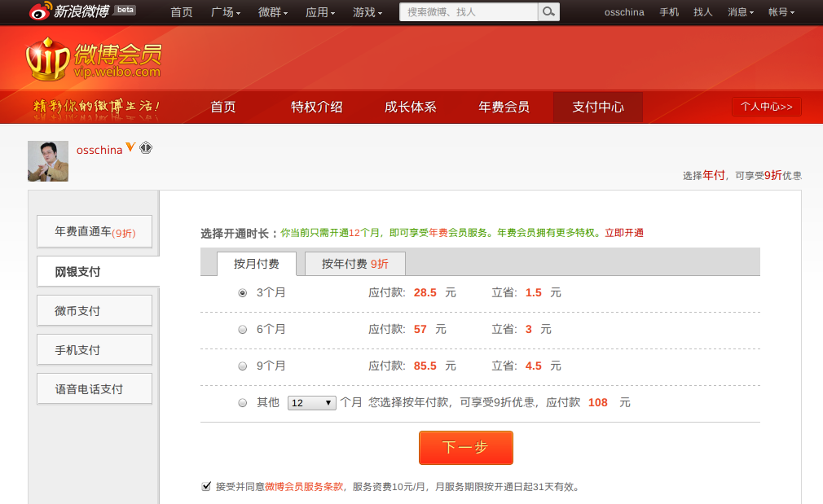Click the 85.5 price amount
823x504 pixels.
(x=425, y=366)
